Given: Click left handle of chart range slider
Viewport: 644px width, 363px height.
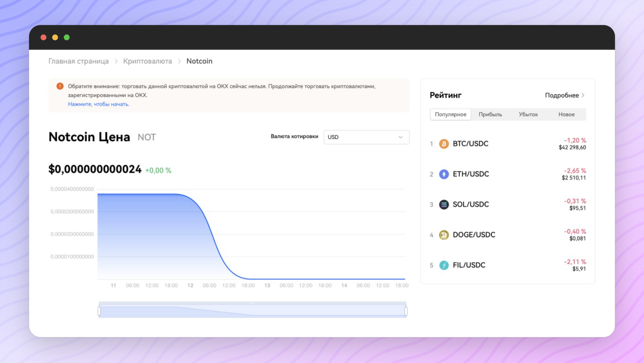Looking at the screenshot, I should pos(99,311).
